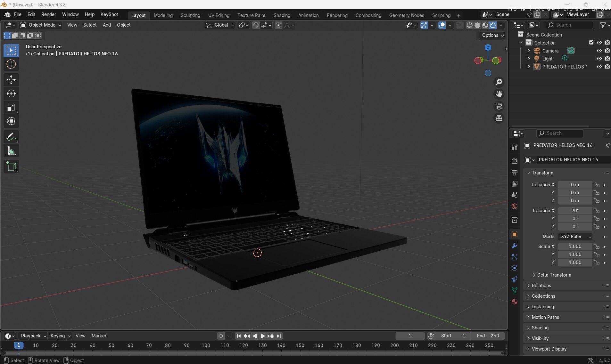
Task: Open rotation Mode XYZ Euler dropdown
Action: point(575,237)
